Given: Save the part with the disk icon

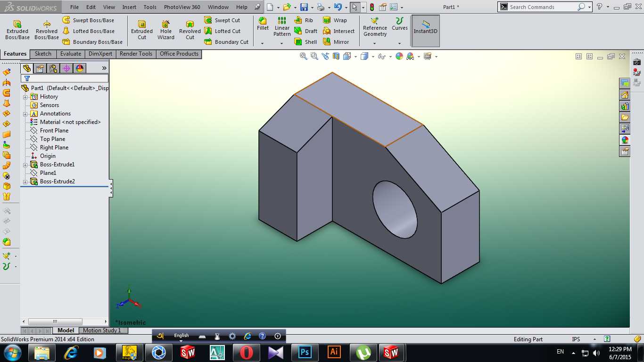Looking at the screenshot, I should click(x=304, y=7).
